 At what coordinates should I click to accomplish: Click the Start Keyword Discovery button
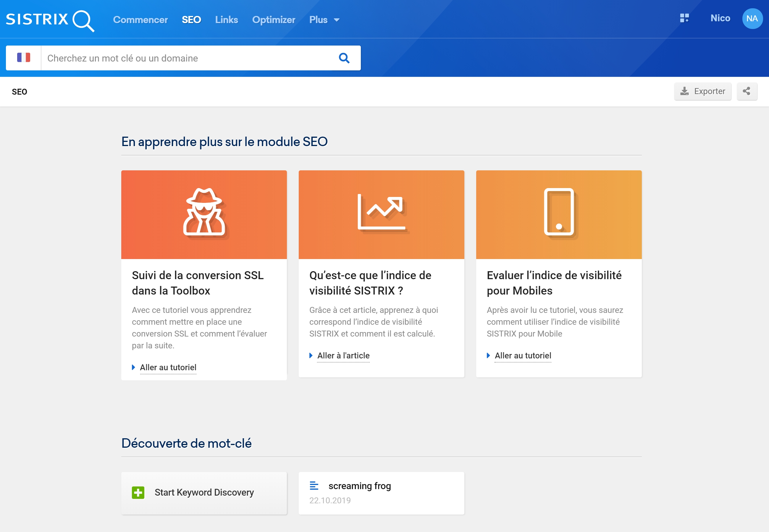pos(204,493)
